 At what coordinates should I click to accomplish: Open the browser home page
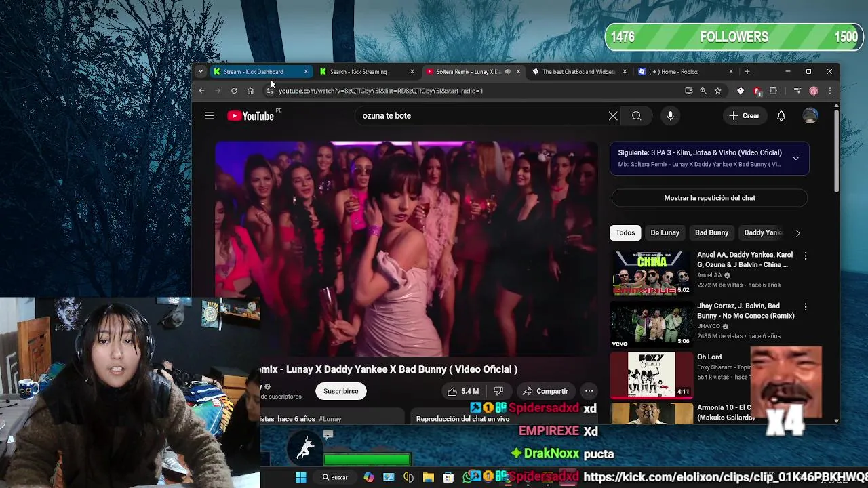250,91
